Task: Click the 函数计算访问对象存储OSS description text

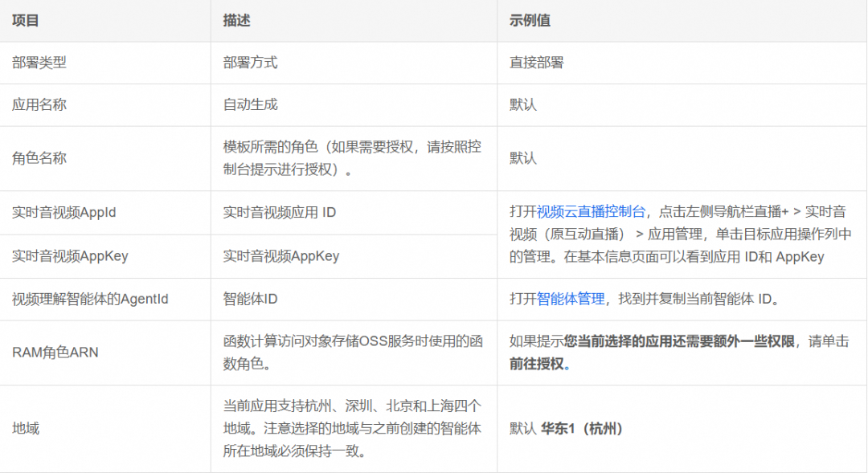Action: click(353, 353)
